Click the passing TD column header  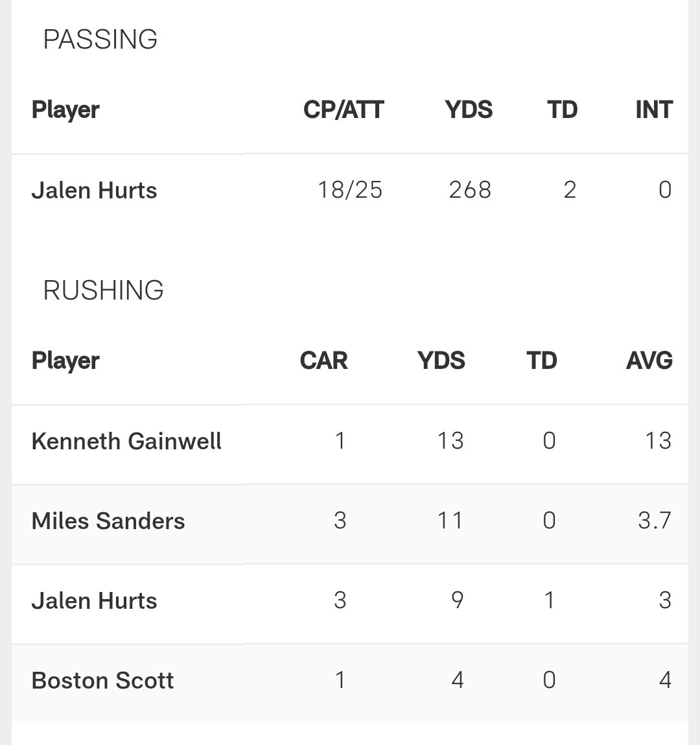click(563, 110)
